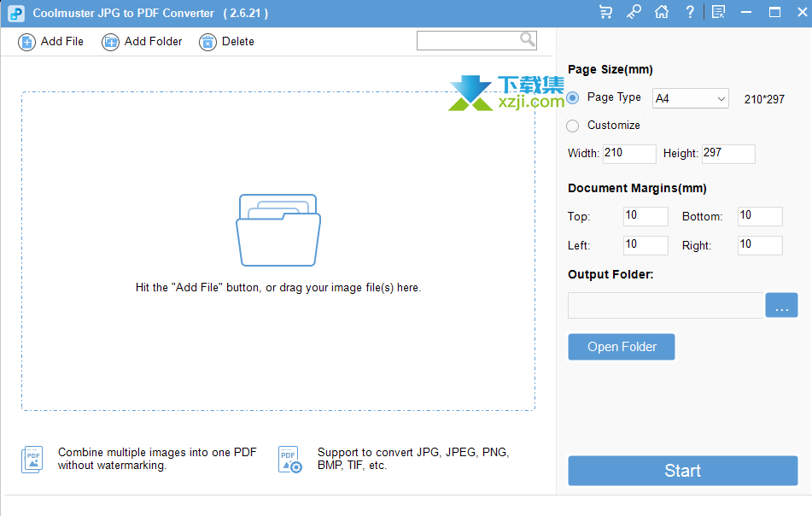Click the '210*297' page dimensions text
The image size is (812, 516).
coord(764,99)
